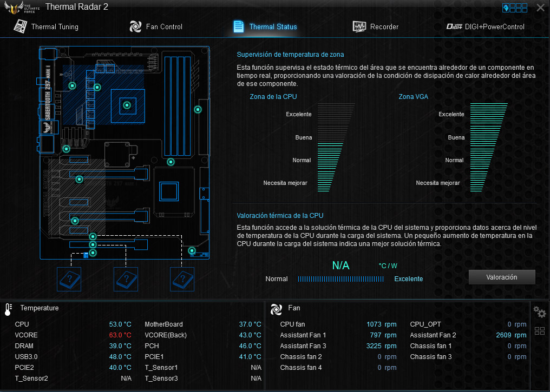The width and height of the screenshot is (550, 392).
Task: Click the PCIE1 temperature 41.0 °C
Action: (x=250, y=357)
